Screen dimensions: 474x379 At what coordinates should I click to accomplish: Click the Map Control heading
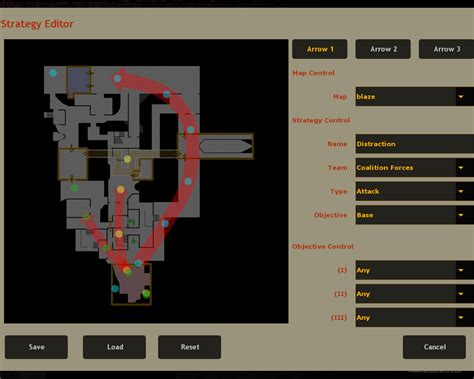[x=313, y=73]
